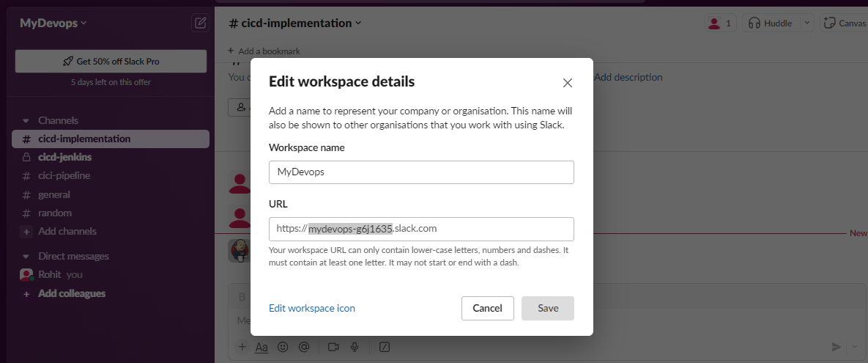Select the cicd-jenkins private channel

click(x=64, y=157)
